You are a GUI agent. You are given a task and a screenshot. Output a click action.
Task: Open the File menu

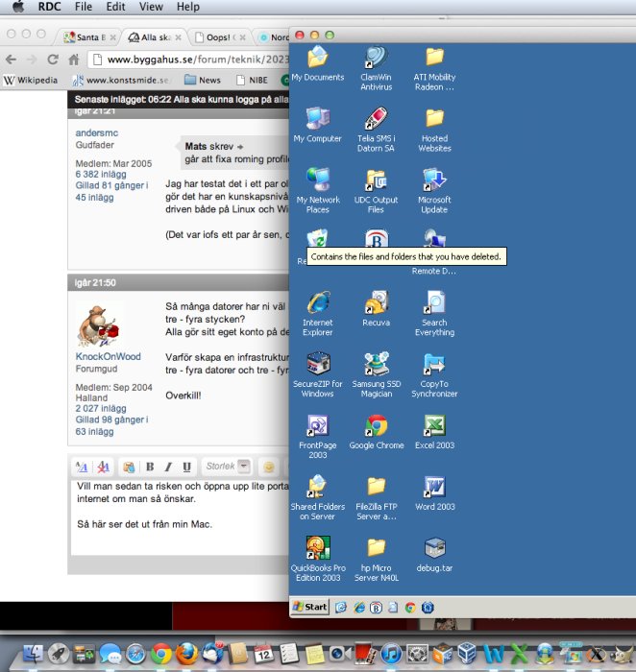[x=84, y=7]
